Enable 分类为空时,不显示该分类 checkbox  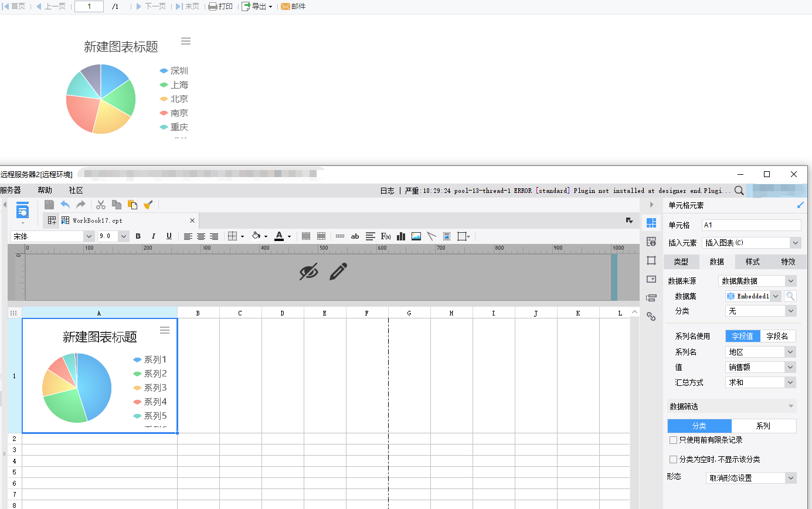pyautogui.click(x=673, y=459)
